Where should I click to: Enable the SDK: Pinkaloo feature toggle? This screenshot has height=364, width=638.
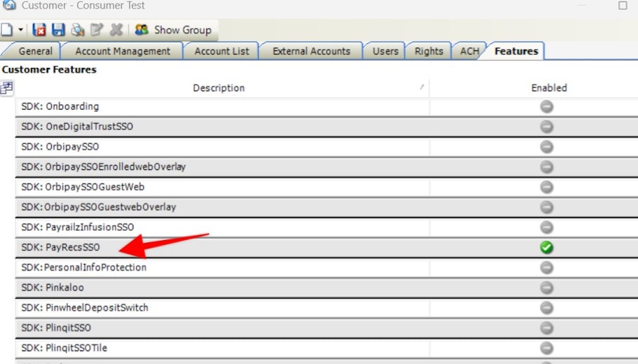[x=547, y=288]
